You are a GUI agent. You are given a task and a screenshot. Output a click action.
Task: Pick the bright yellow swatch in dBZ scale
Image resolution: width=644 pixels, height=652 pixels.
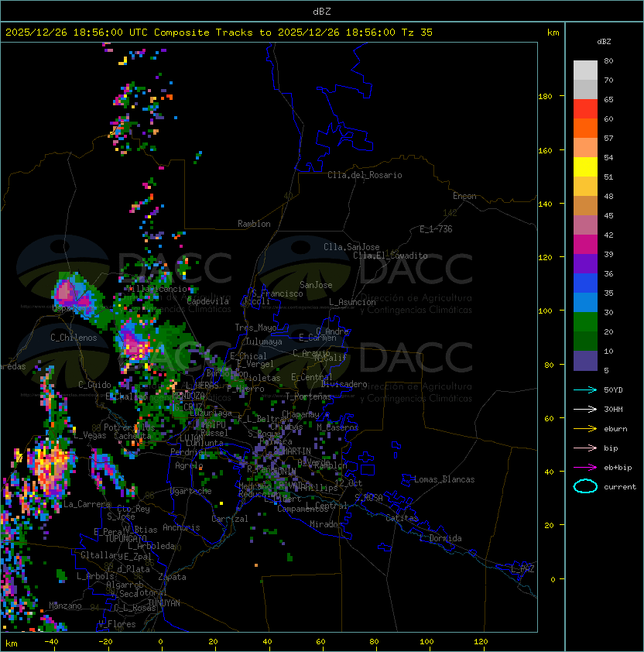[x=585, y=166]
